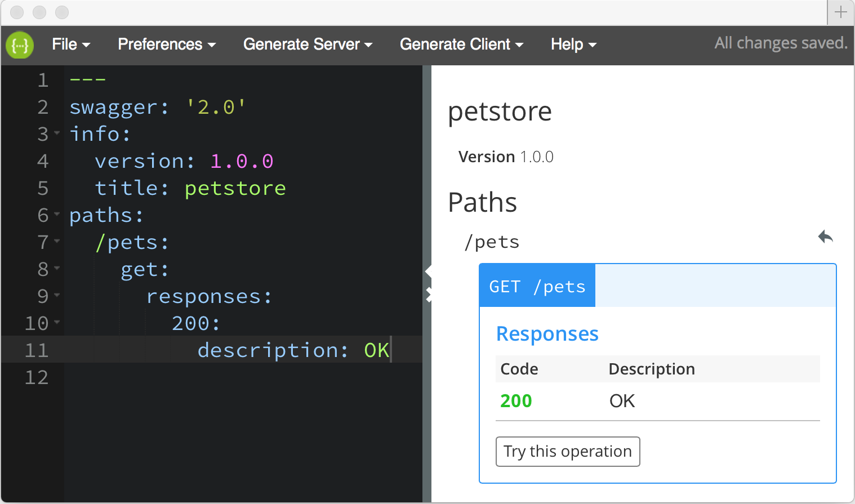855x504 pixels.
Task: Collapse the info block fold on line 3
Action: 57,133
